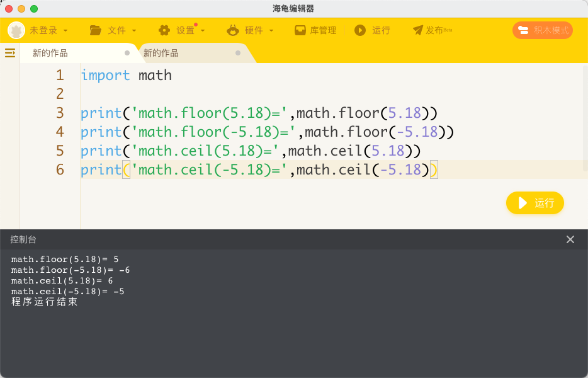Click the 发布 paper plane icon

(x=418, y=30)
